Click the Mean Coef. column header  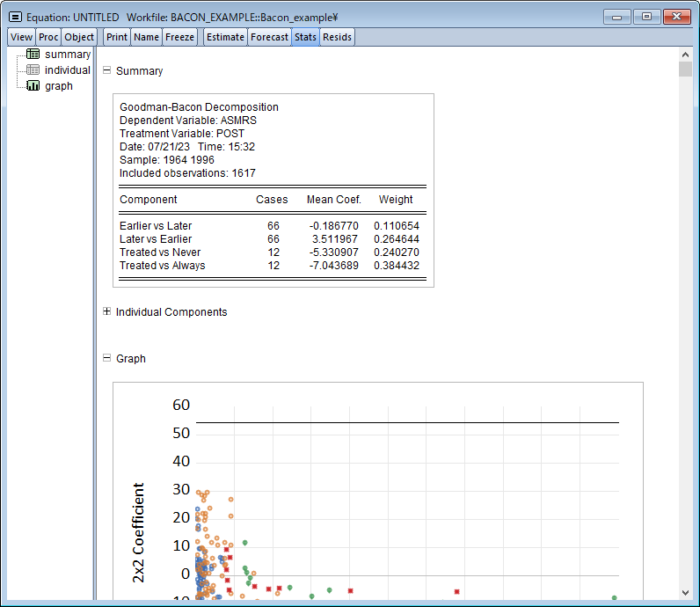click(x=334, y=200)
